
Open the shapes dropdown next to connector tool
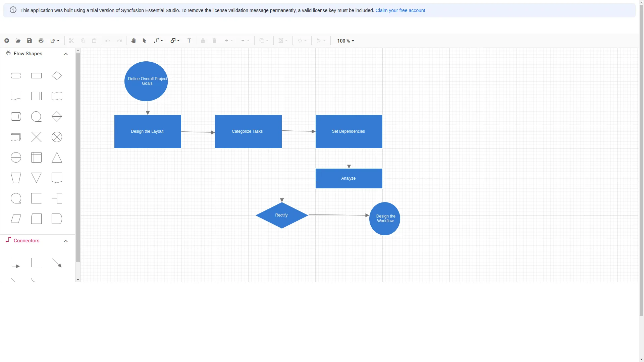(174, 41)
